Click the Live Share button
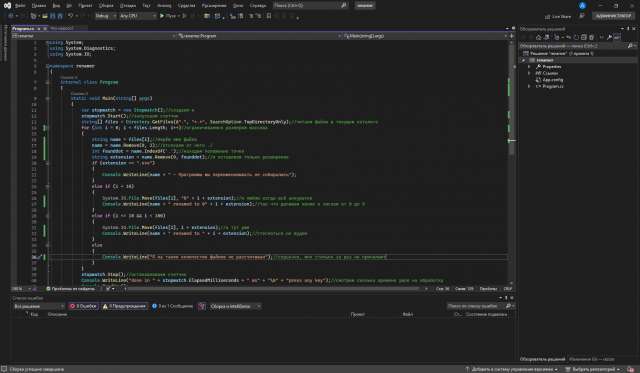The width and height of the screenshot is (640, 373). (558, 16)
